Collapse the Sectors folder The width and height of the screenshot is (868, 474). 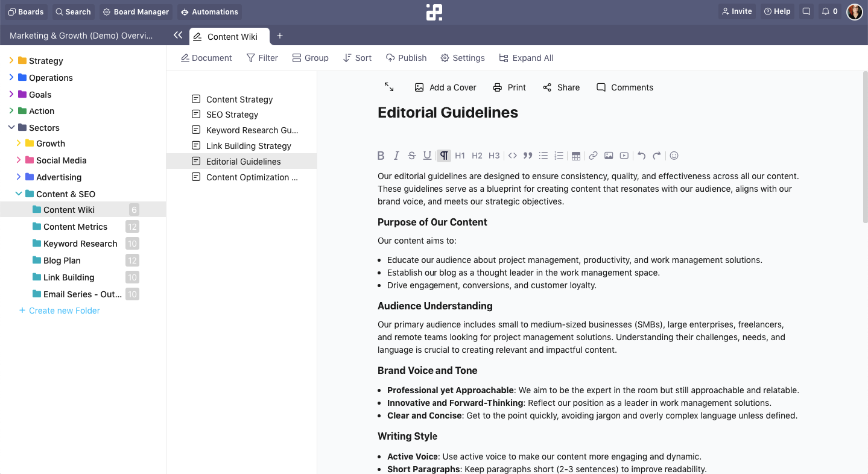pos(11,128)
